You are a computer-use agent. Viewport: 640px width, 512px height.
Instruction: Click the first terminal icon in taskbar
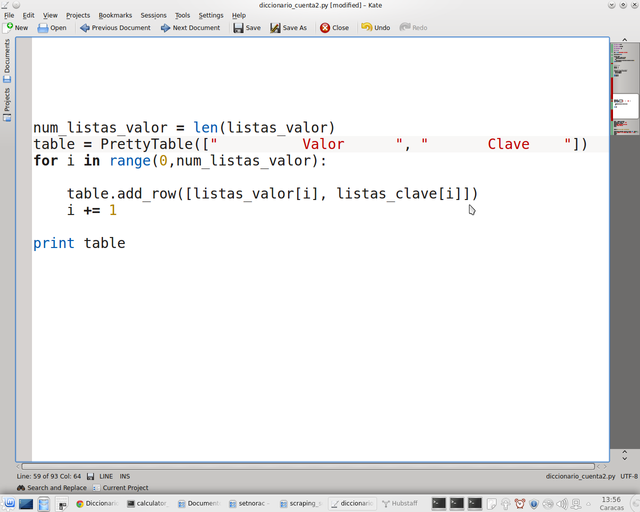pos(439,503)
